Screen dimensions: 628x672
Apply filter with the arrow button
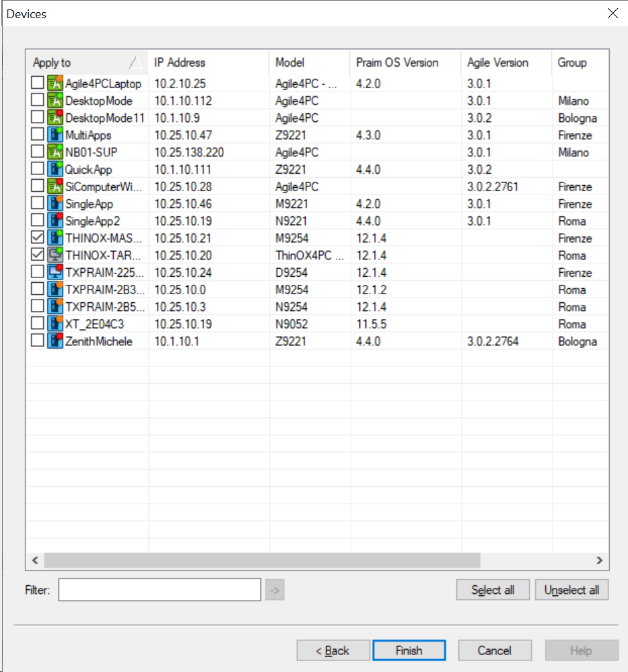click(275, 590)
